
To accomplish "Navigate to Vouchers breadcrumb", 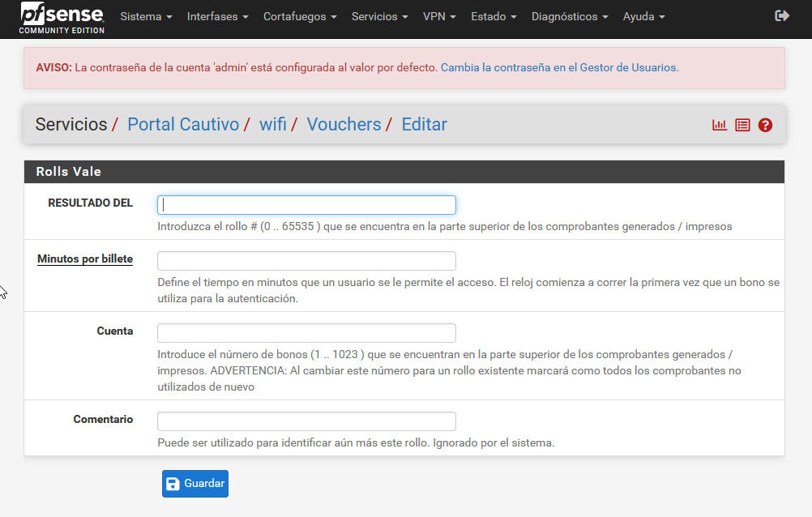I will [344, 124].
